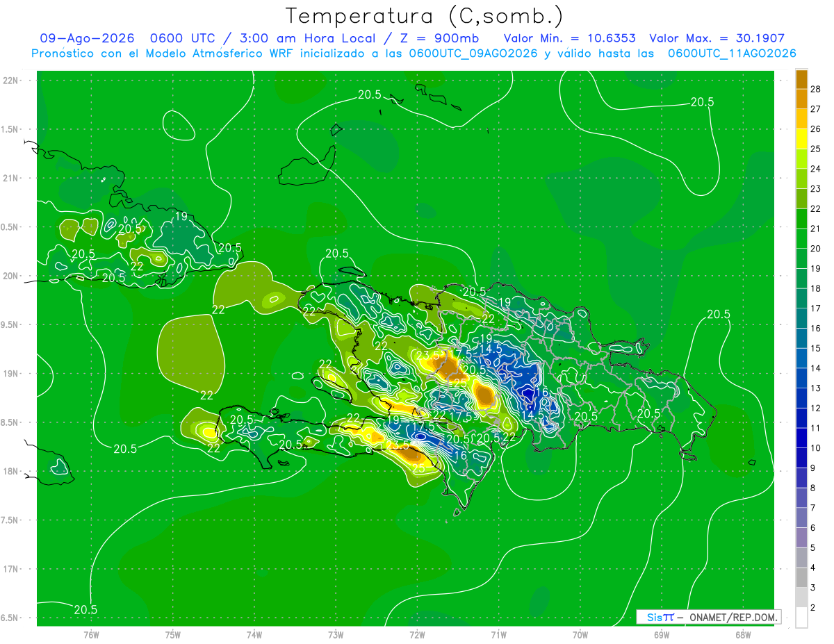Screen dimensions: 834x644
Task: Pick the olive-green swatch between 22 and 23
Action: pos(801,199)
